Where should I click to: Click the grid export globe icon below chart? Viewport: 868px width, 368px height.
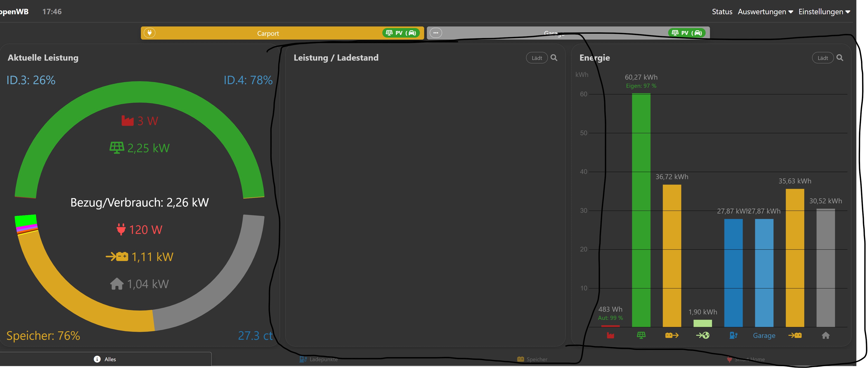[702, 335]
